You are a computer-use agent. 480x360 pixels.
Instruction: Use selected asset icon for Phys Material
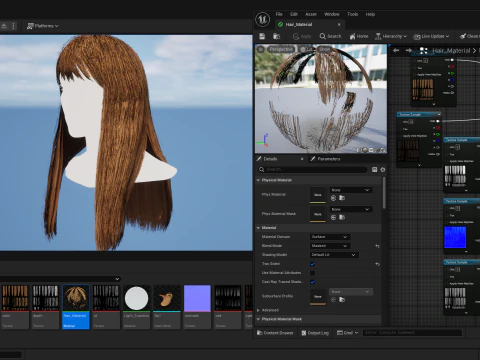(x=333, y=198)
